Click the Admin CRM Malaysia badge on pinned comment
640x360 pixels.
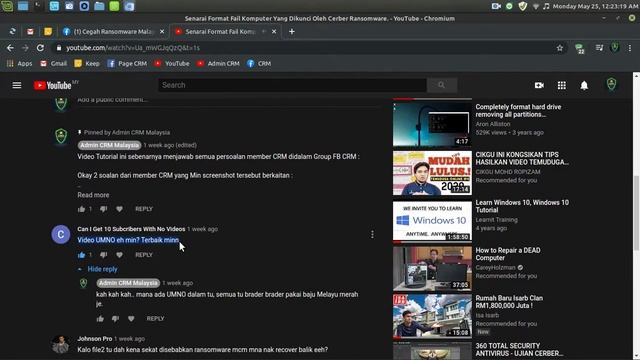click(109, 145)
